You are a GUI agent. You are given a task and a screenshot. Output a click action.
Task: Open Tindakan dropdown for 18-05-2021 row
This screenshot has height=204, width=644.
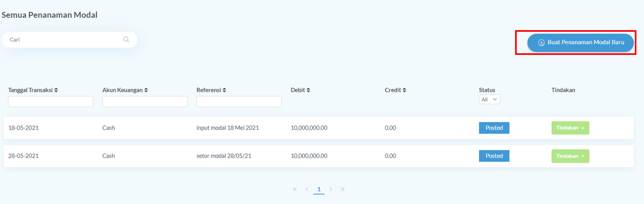point(570,128)
